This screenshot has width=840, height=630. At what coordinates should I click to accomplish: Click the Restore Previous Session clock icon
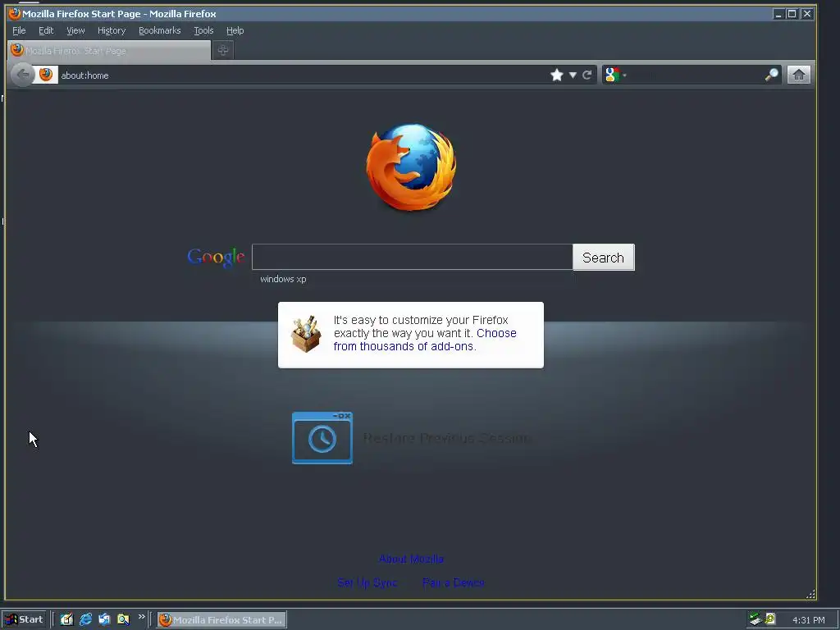(322, 438)
